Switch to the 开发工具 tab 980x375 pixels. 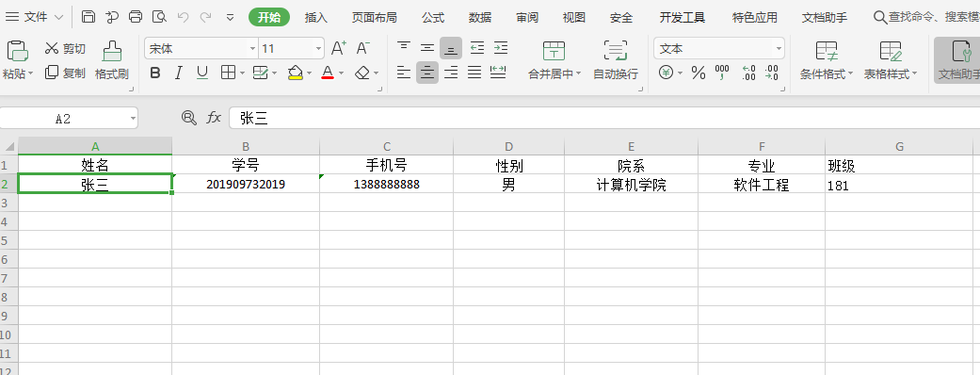(x=682, y=18)
